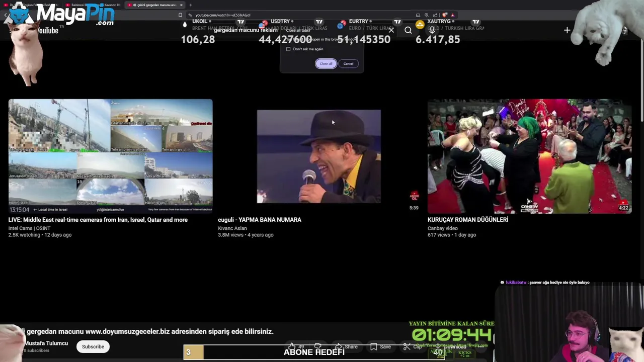Click the Save button under the video
The image size is (644, 362).
(380, 347)
